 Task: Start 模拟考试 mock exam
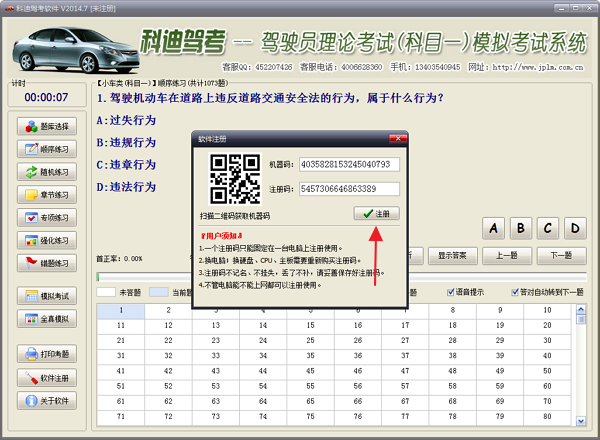[47, 296]
